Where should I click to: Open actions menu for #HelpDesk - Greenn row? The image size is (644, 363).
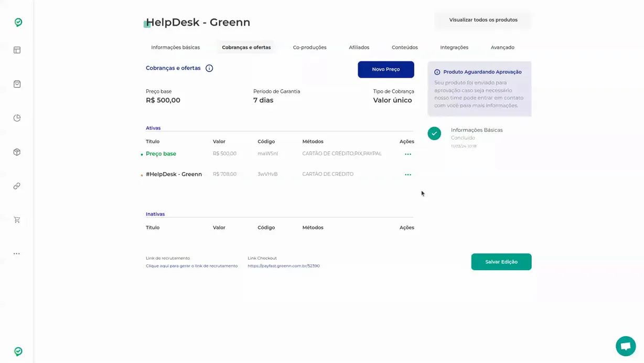click(408, 175)
